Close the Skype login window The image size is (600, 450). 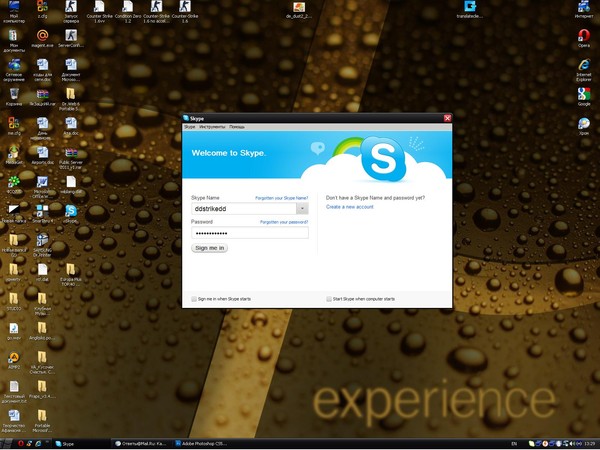[447, 118]
